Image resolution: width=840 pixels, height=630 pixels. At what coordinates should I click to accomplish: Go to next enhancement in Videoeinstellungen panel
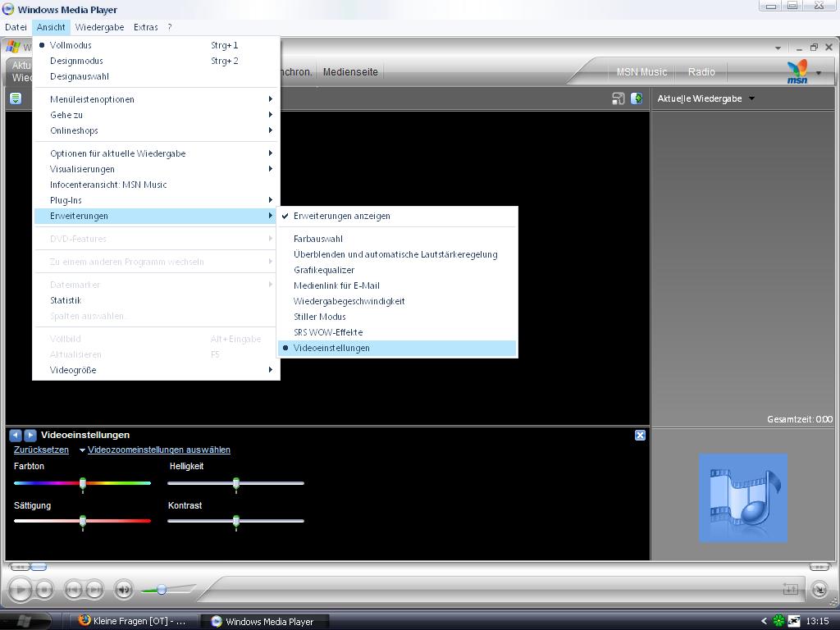[30, 435]
